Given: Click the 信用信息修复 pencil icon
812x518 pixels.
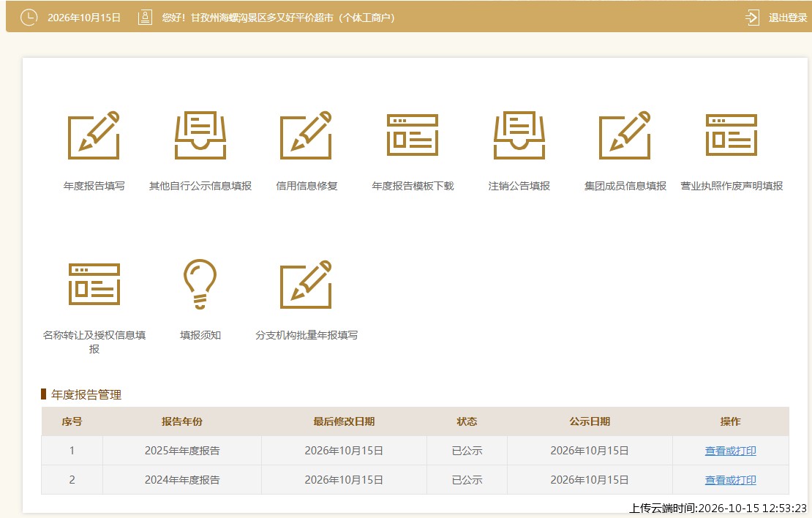Looking at the screenshot, I should (306, 135).
